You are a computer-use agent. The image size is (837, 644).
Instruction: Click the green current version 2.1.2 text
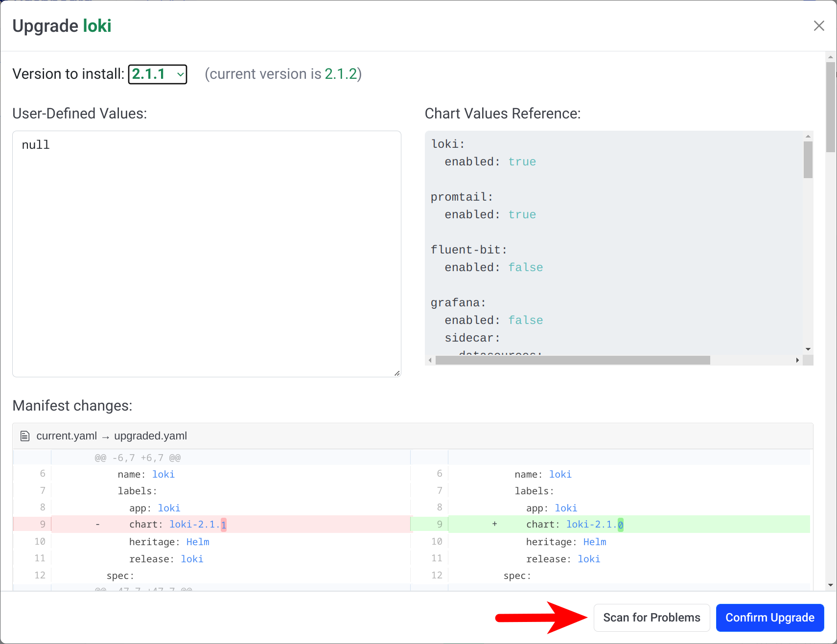coord(341,74)
